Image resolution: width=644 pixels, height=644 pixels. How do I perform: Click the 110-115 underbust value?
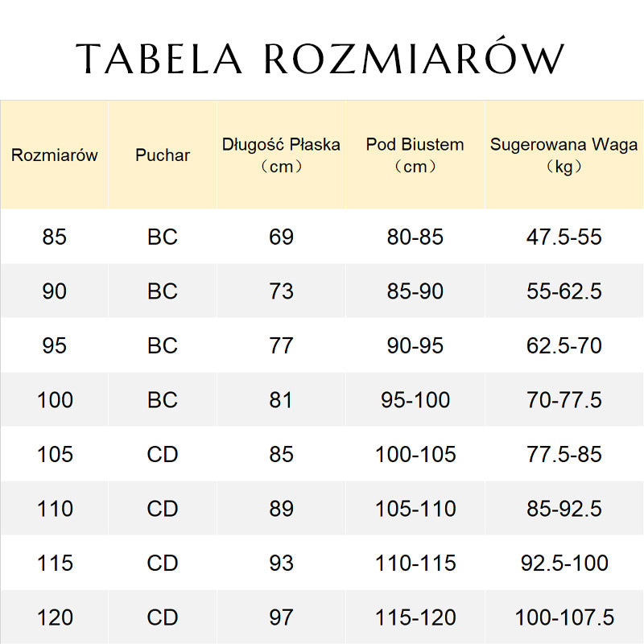(415, 563)
